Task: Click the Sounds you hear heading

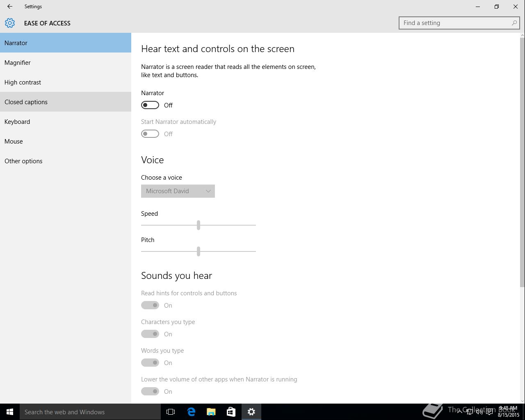Action: click(x=176, y=276)
